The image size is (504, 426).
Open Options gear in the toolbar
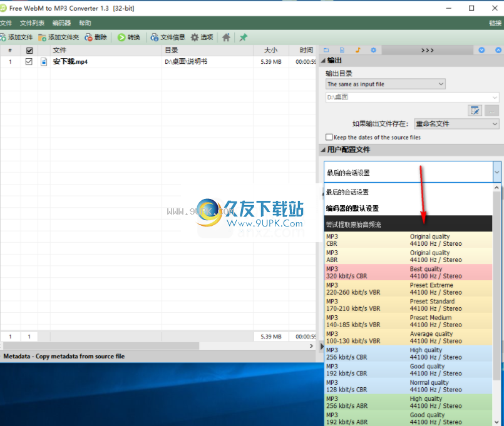pyautogui.click(x=202, y=38)
